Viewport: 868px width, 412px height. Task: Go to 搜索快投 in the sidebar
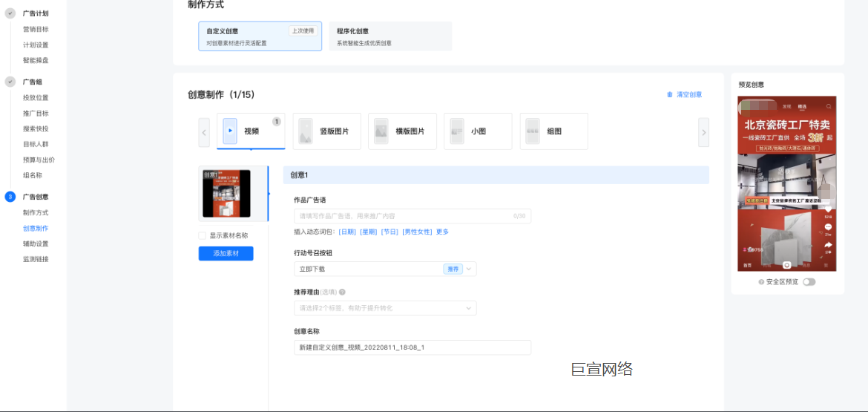tap(36, 129)
